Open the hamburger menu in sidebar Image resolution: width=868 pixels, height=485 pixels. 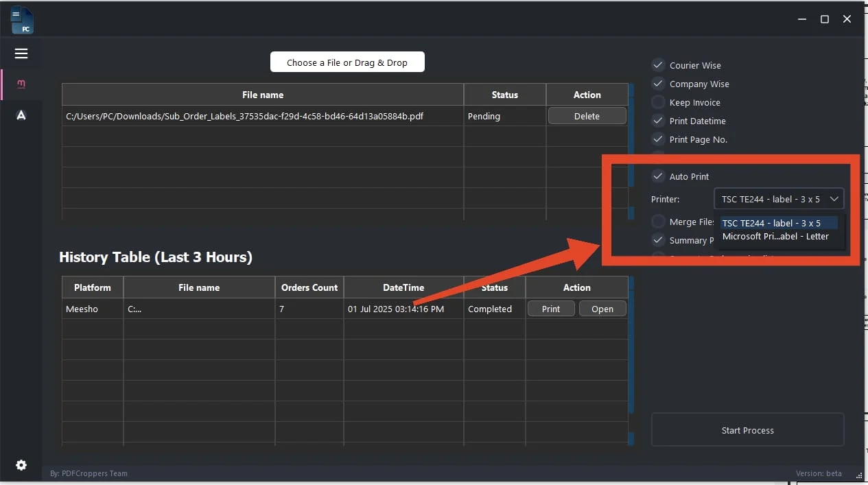[21, 54]
